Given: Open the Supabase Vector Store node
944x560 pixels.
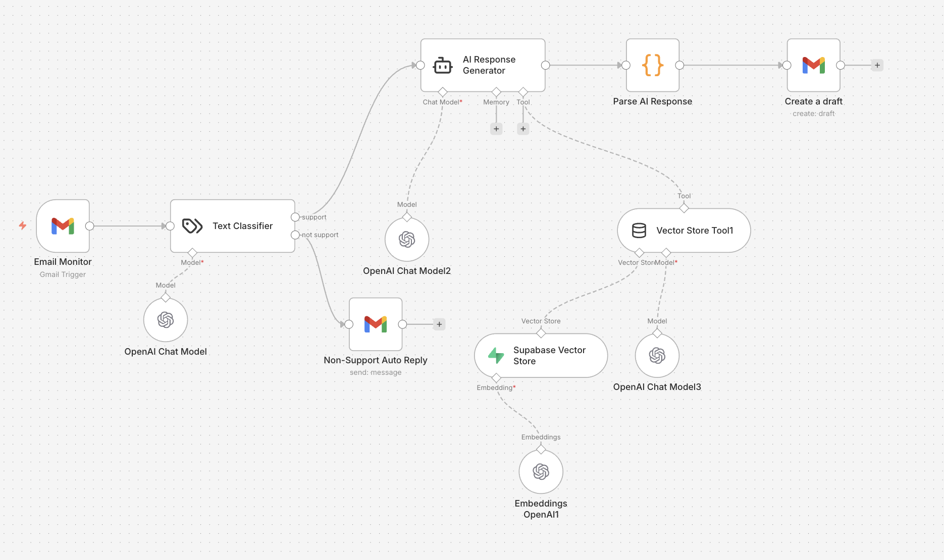Looking at the screenshot, I should click(541, 356).
